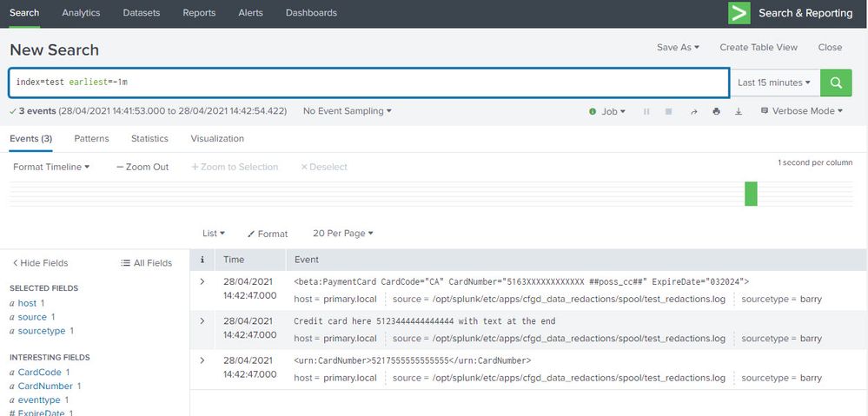
Task: Share the search job
Action: tap(693, 111)
